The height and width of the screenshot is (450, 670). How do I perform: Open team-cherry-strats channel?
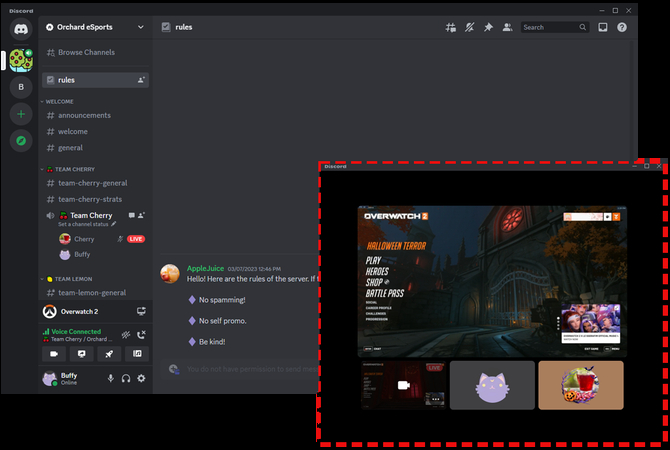[95, 199]
